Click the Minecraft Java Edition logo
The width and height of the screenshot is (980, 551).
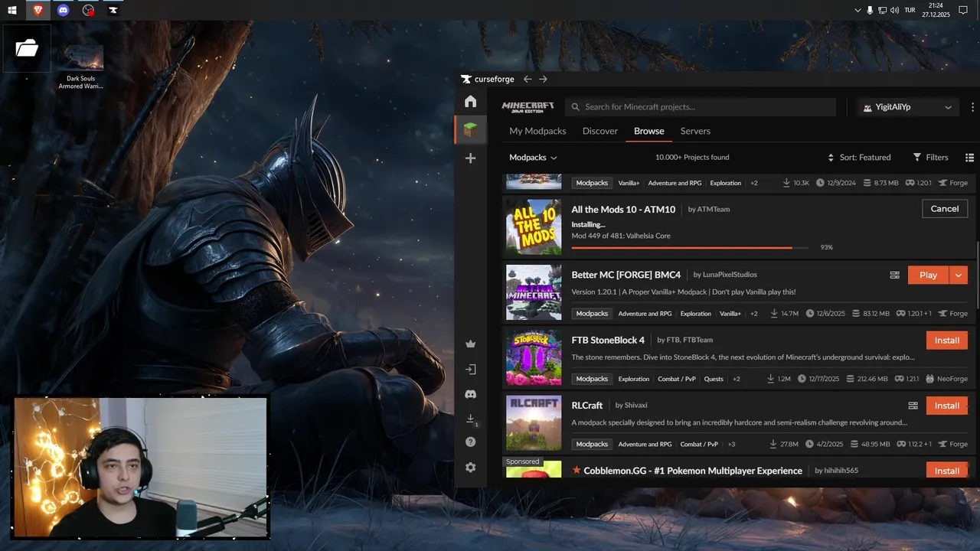click(x=528, y=106)
